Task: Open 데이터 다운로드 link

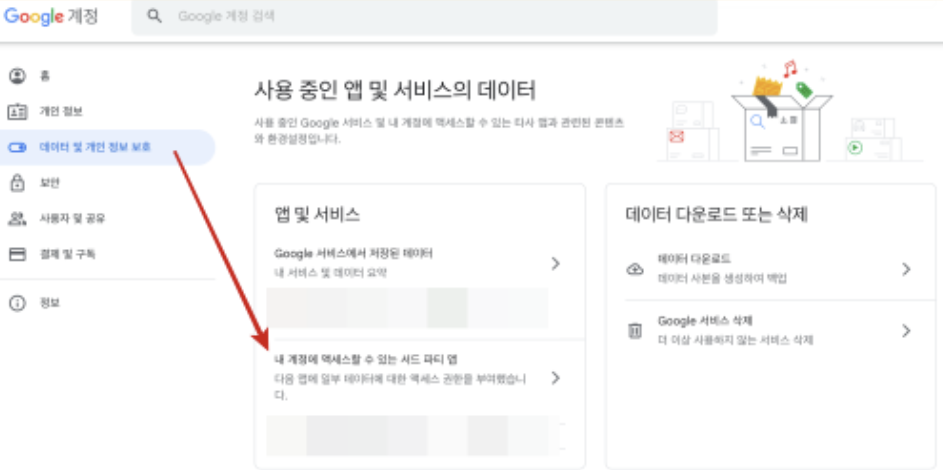Action: pyautogui.click(x=694, y=259)
